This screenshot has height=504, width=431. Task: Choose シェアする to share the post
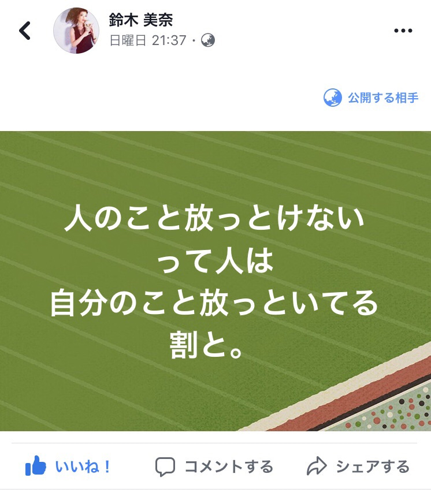tap(373, 466)
